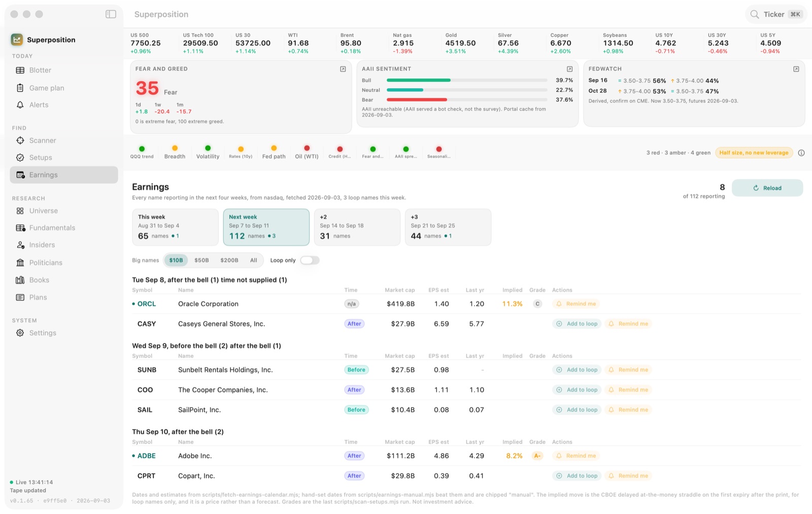Image resolution: width=812 pixels, height=514 pixels.
Task: Click the AAII Bear sentiment bar
Action: coord(467,99)
